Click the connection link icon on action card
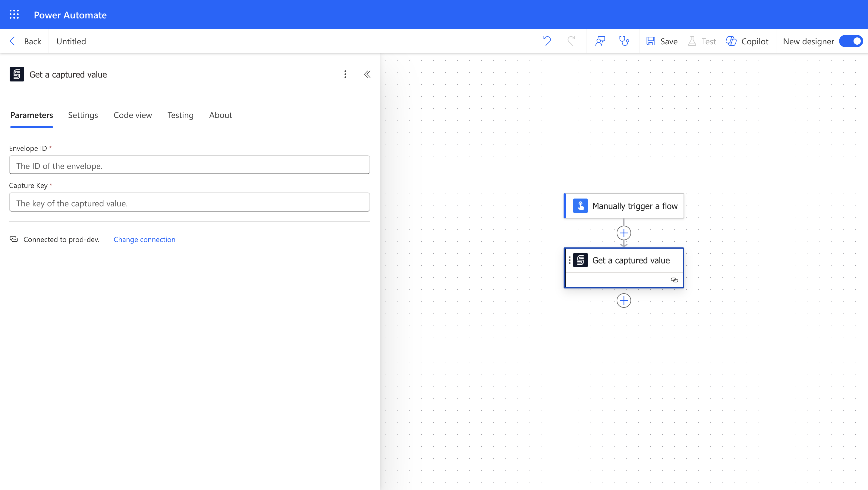868x490 pixels. click(674, 280)
